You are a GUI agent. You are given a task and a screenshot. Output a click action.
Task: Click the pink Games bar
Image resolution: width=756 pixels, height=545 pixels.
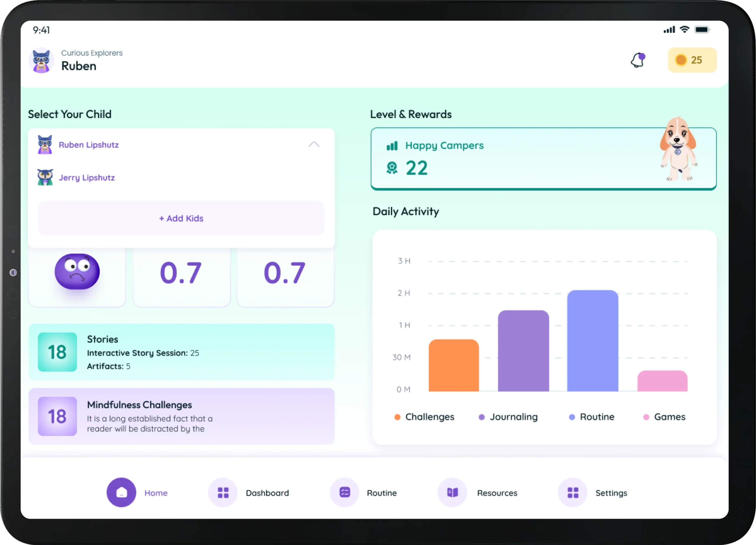[x=662, y=381]
